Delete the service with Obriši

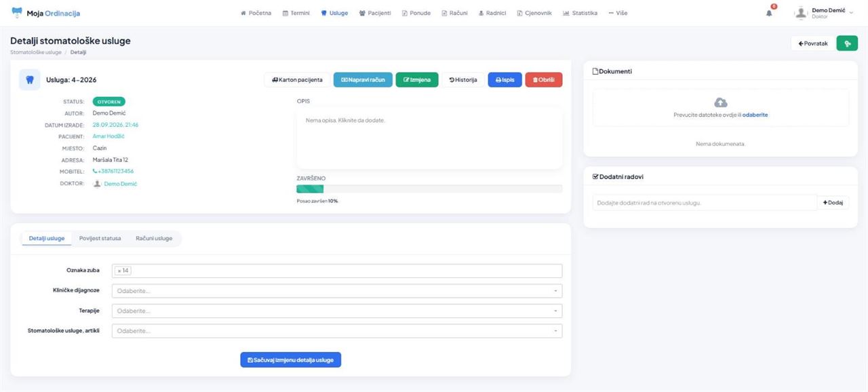[x=544, y=80]
